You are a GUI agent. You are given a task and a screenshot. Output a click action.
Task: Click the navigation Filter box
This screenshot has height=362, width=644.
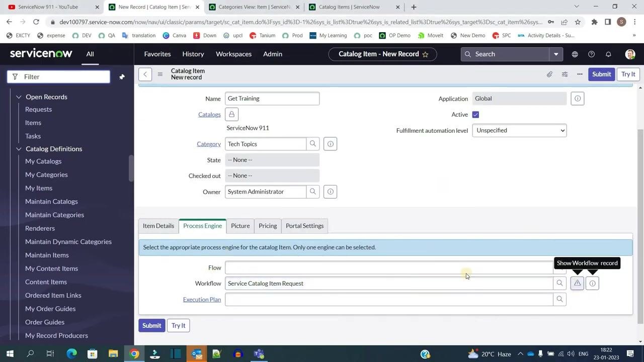pos(58,77)
